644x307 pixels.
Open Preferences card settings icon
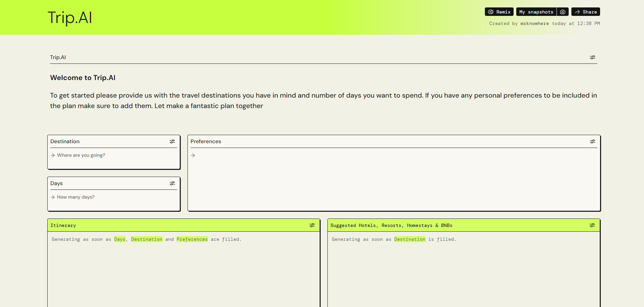tap(593, 142)
